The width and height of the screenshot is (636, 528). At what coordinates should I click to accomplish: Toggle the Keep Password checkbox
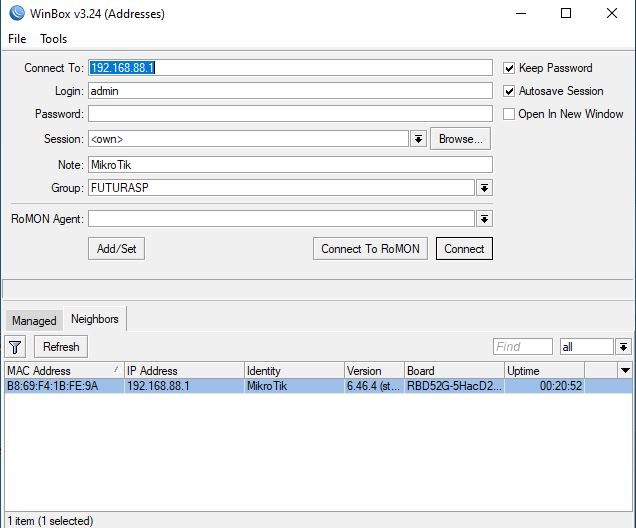click(x=509, y=68)
